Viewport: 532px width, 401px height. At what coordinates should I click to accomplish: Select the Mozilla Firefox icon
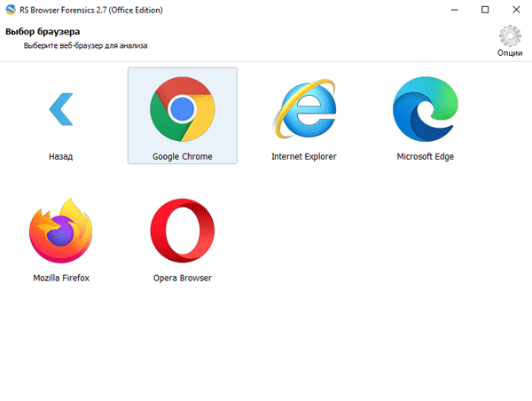tap(60, 231)
